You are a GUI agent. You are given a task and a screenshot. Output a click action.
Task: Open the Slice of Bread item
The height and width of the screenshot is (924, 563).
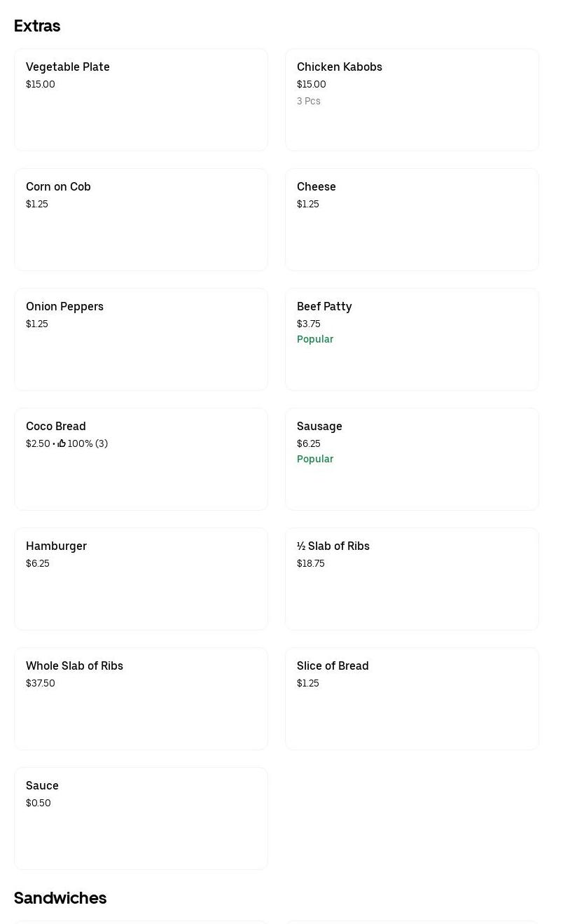pyautogui.click(x=412, y=698)
